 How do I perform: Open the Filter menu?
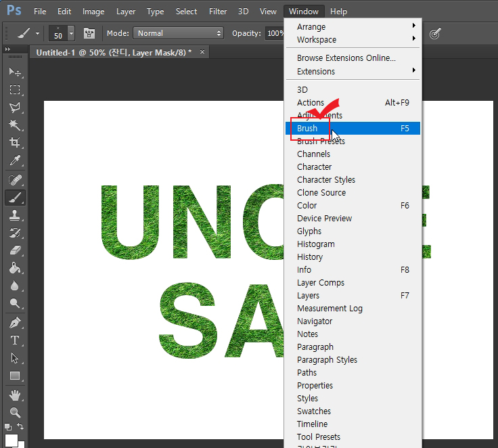pyautogui.click(x=218, y=12)
